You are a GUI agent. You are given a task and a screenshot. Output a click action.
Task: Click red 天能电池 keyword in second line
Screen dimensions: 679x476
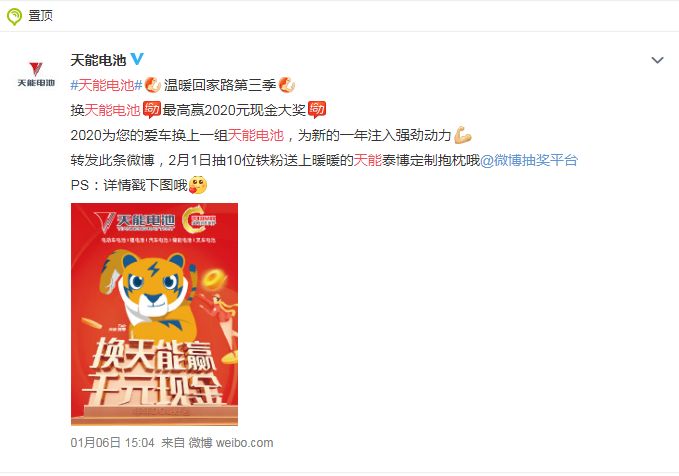(112, 110)
